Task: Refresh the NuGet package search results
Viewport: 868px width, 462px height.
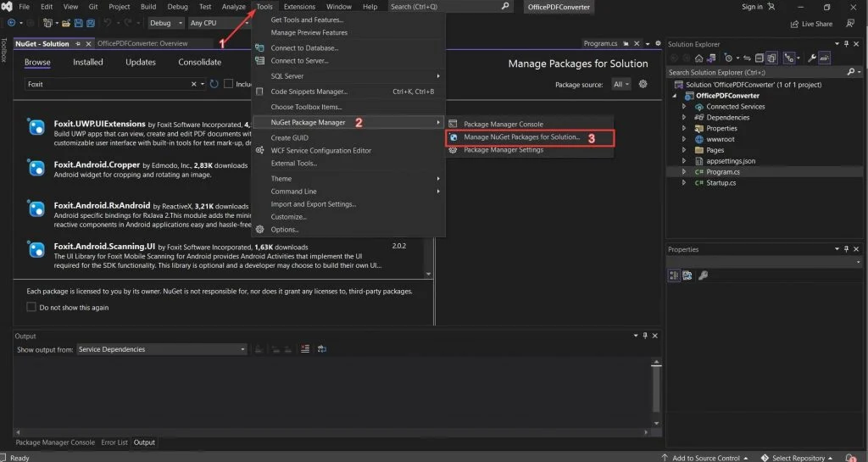Action: (214, 84)
